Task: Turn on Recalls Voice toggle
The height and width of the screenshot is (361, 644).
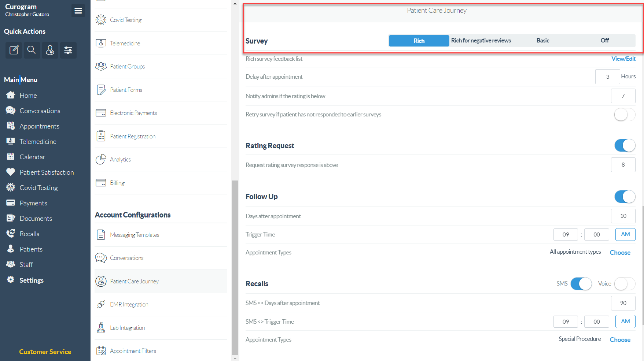Action: pos(624,284)
